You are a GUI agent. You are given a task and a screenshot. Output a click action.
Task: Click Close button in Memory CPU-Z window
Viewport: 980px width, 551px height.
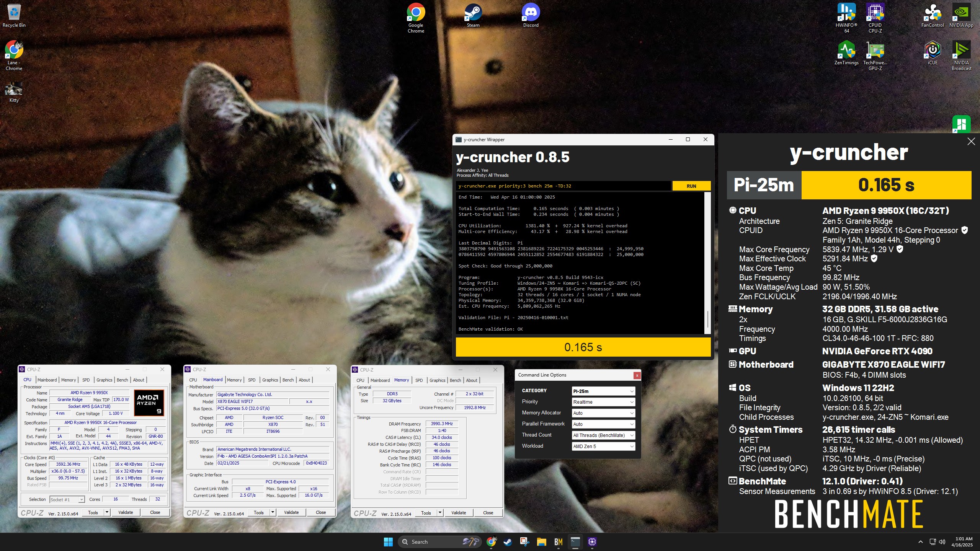click(488, 513)
